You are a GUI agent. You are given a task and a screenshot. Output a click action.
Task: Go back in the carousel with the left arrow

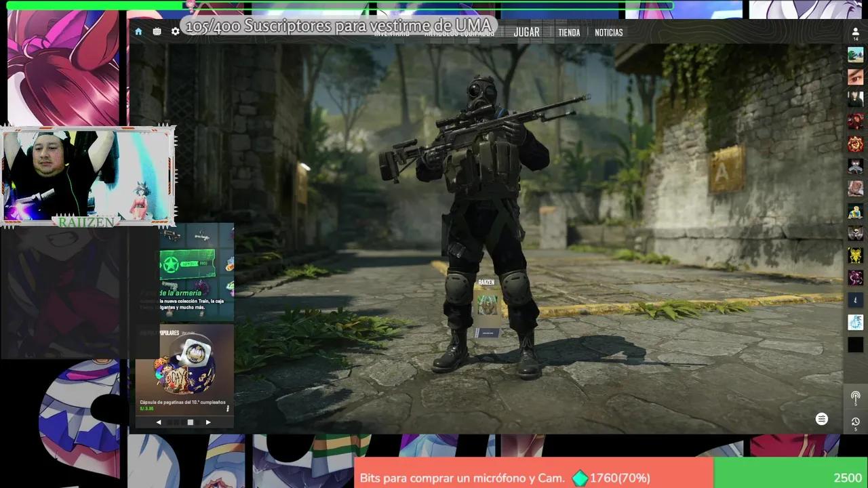point(159,421)
